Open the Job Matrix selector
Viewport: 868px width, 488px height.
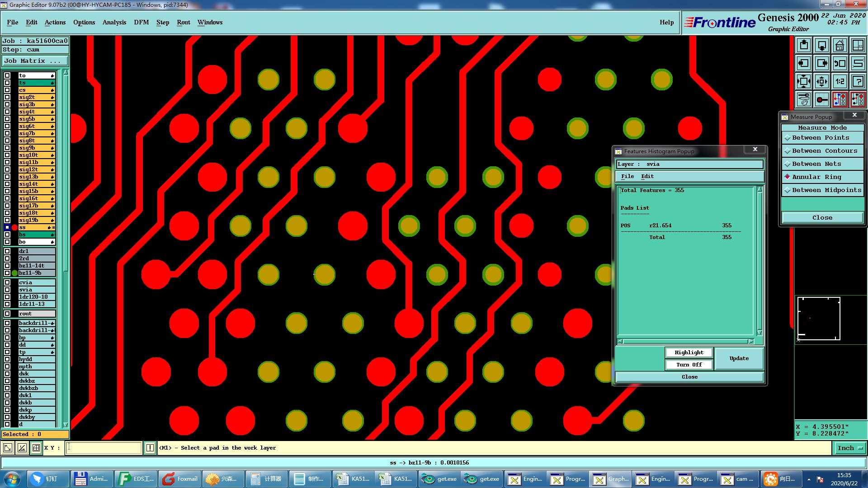tap(35, 61)
